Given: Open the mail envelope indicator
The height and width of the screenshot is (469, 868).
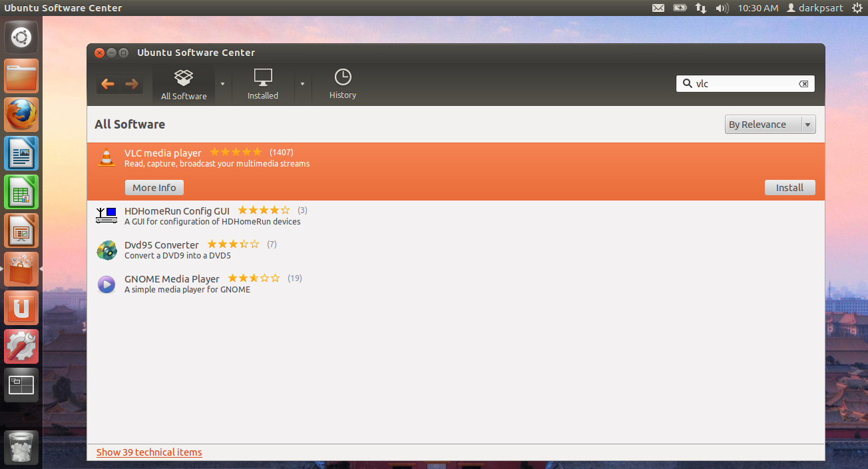Looking at the screenshot, I should [658, 8].
